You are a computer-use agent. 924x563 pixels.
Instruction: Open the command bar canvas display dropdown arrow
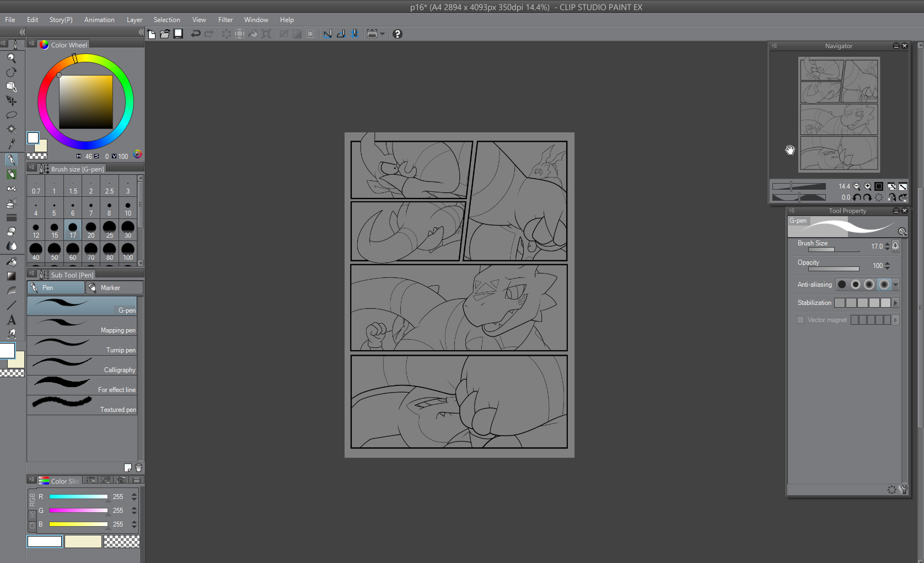pyautogui.click(x=382, y=34)
